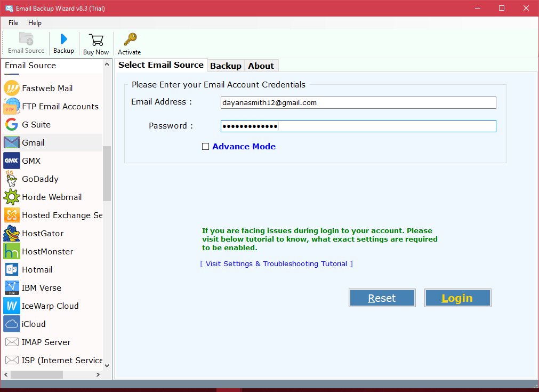The image size is (539, 392).
Task: Select the Hotmail Outlook icon
Action: click(x=12, y=269)
